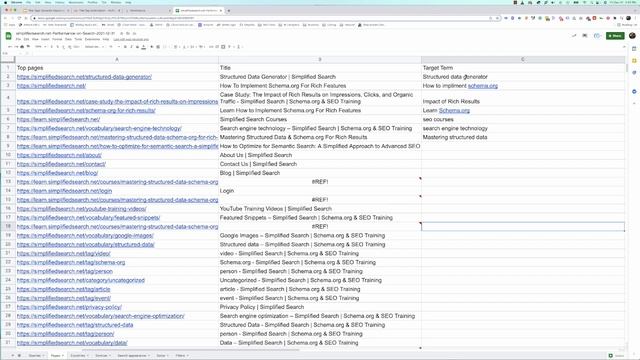Click the Chrome address bar
Viewport: 640px width, 360px height.
point(261,18)
